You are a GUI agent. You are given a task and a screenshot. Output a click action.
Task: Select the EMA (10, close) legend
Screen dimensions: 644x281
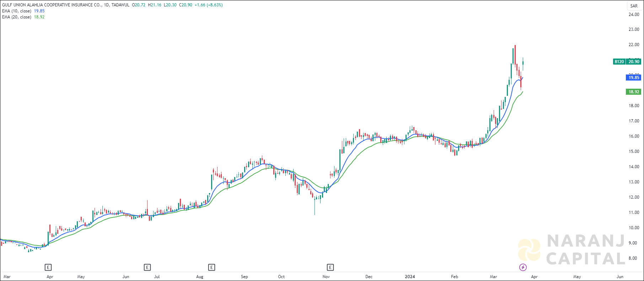[23, 11]
